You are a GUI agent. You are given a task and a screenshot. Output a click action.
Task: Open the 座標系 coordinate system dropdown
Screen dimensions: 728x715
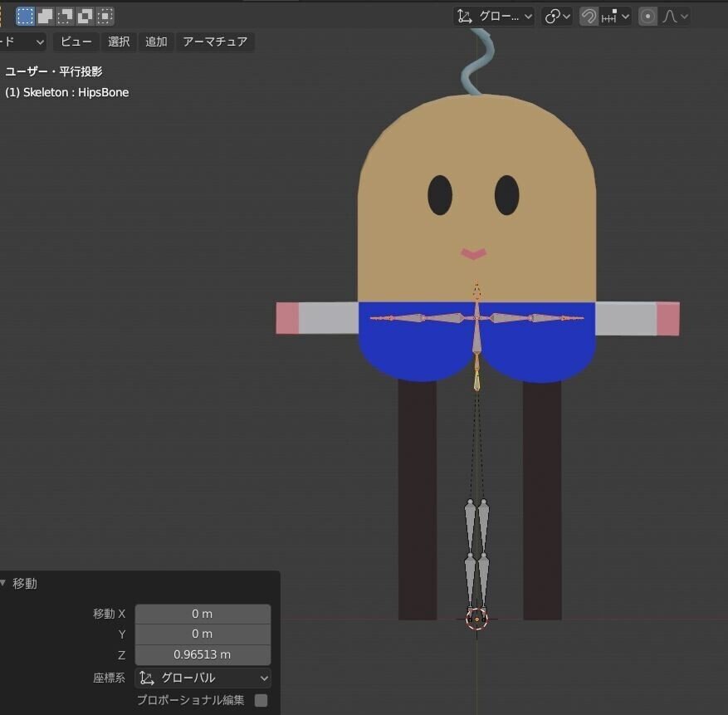tap(202, 678)
